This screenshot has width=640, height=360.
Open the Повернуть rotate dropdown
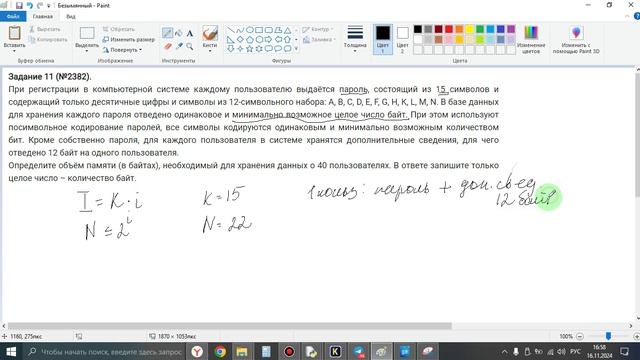click(140, 50)
